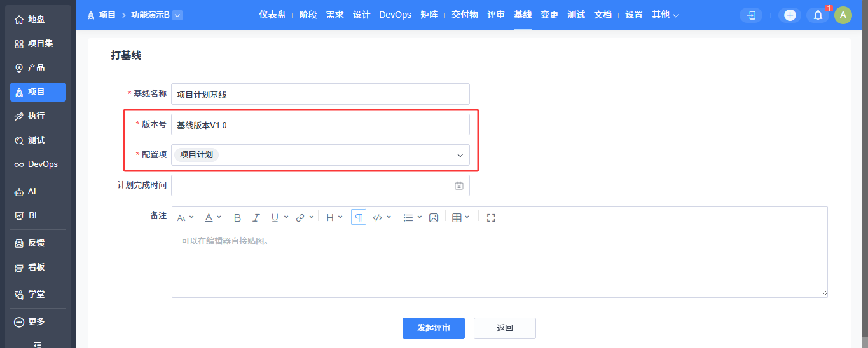Click the paragraph format icon

click(x=359, y=217)
